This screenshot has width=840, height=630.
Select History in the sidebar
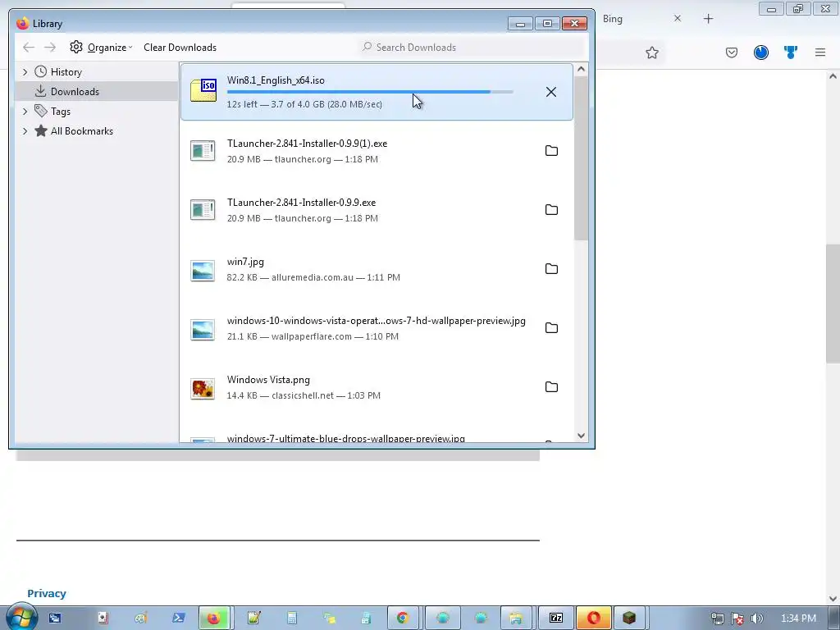[x=66, y=72]
